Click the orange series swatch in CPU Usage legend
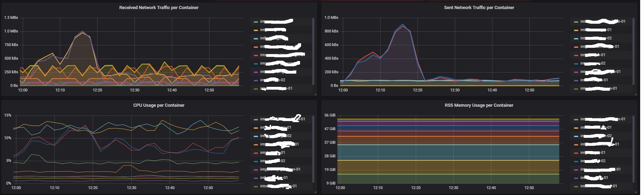Viewport: 644px width, 195px height. pos(256,144)
